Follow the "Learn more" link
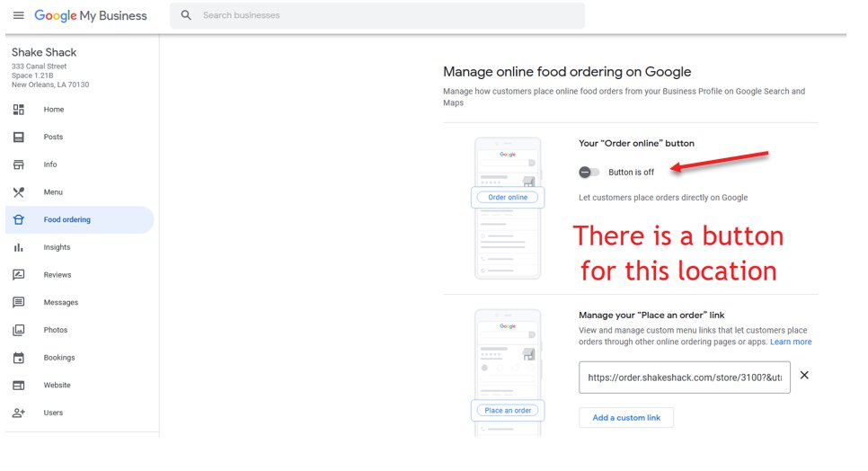 click(x=791, y=342)
